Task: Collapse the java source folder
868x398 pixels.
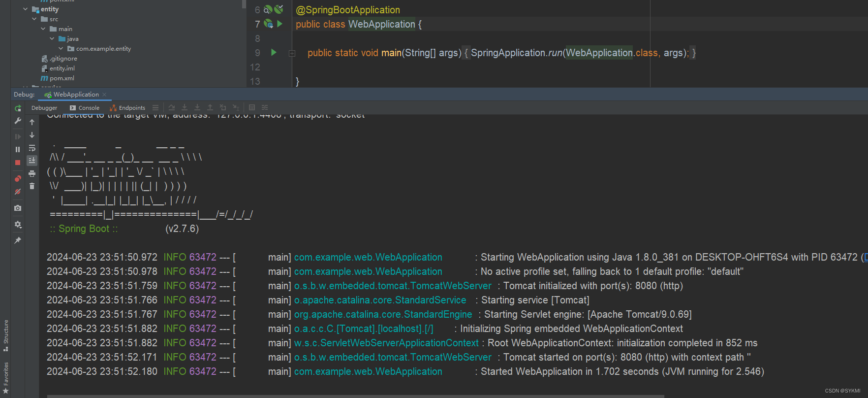Action: (x=52, y=39)
